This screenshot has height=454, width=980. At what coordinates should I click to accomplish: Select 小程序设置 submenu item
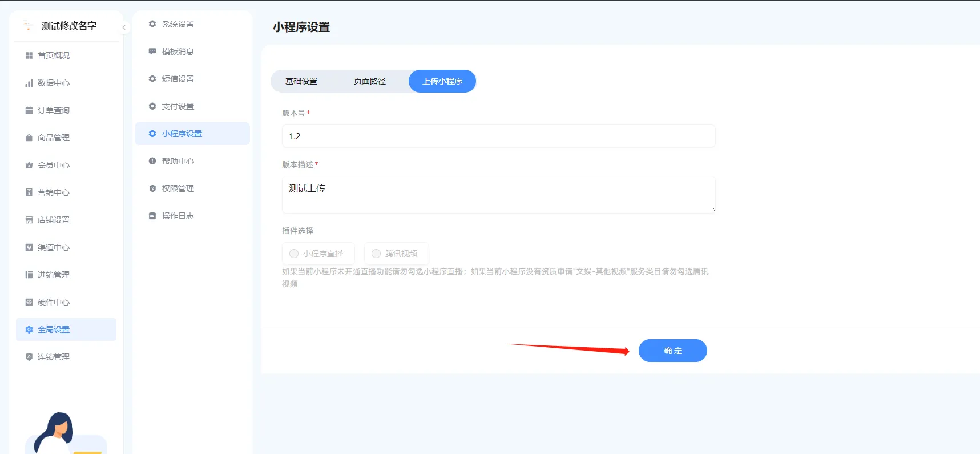coord(192,134)
